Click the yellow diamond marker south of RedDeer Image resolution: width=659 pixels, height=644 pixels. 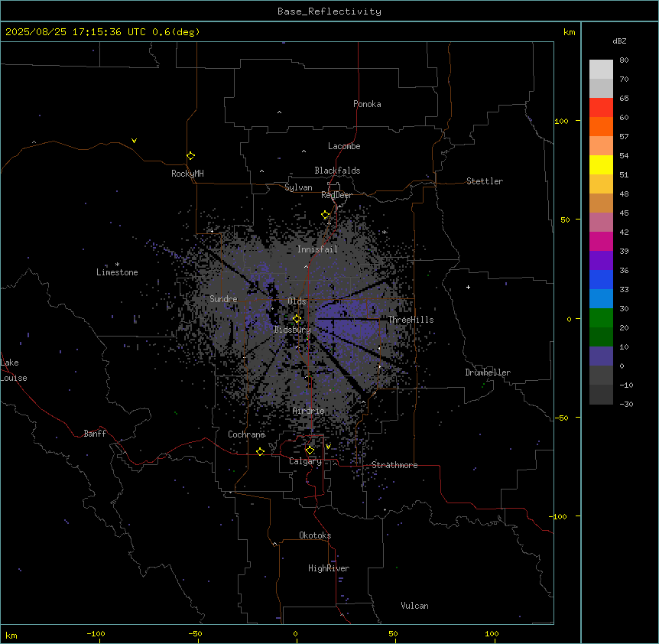click(x=325, y=215)
